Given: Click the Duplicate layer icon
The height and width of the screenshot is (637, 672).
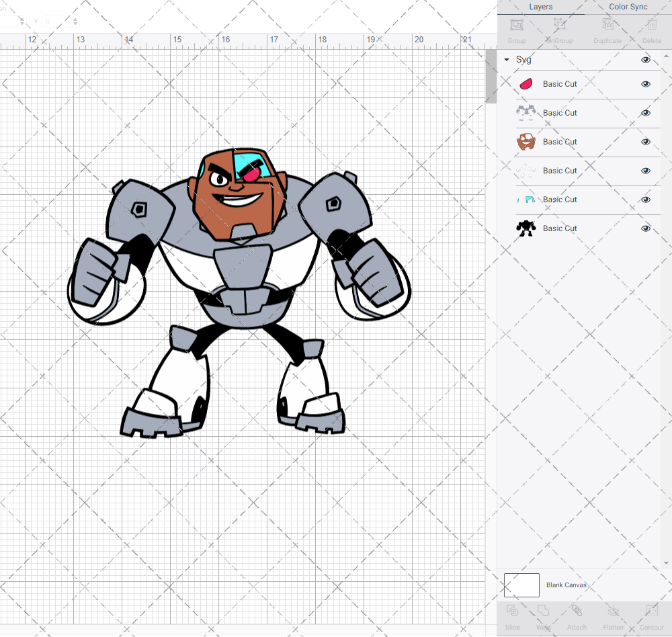Looking at the screenshot, I should pos(607,25).
